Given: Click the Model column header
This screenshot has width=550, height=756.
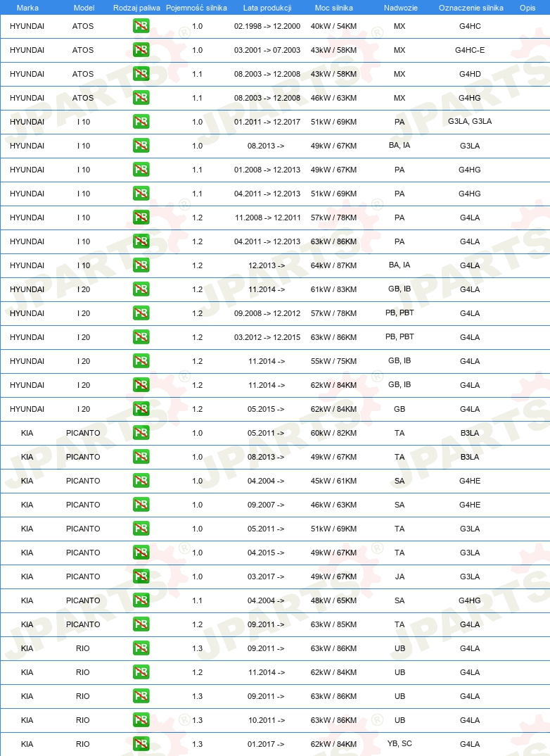Looking at the screenshot, I should pos(84,8).
